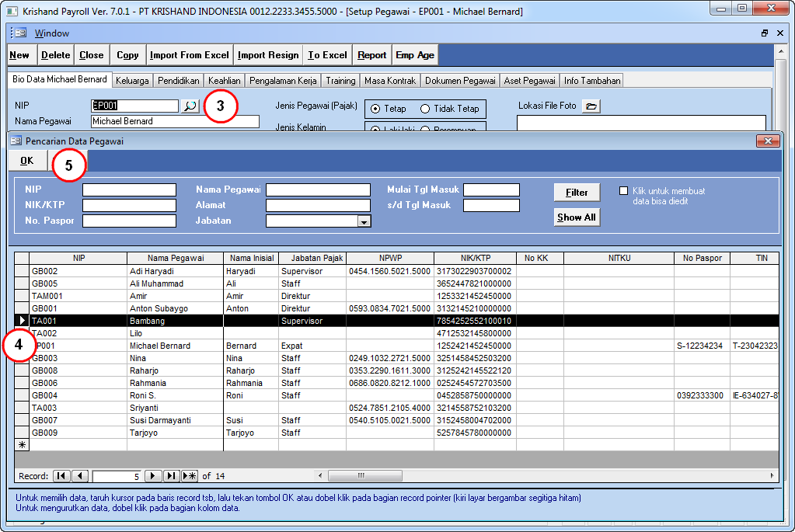Expand the Jabatan dropdown
This screenshot has width=795, height=532.
[363, 222]
